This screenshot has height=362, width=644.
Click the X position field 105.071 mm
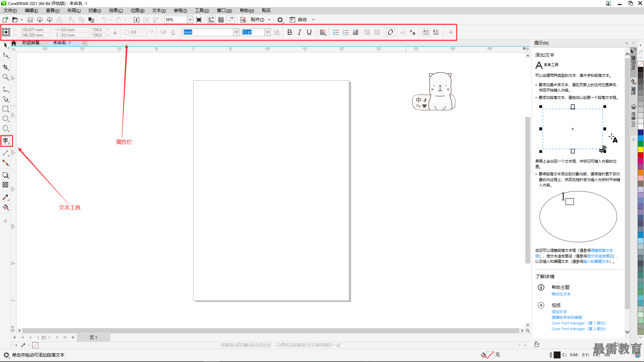tap(35, 29)
